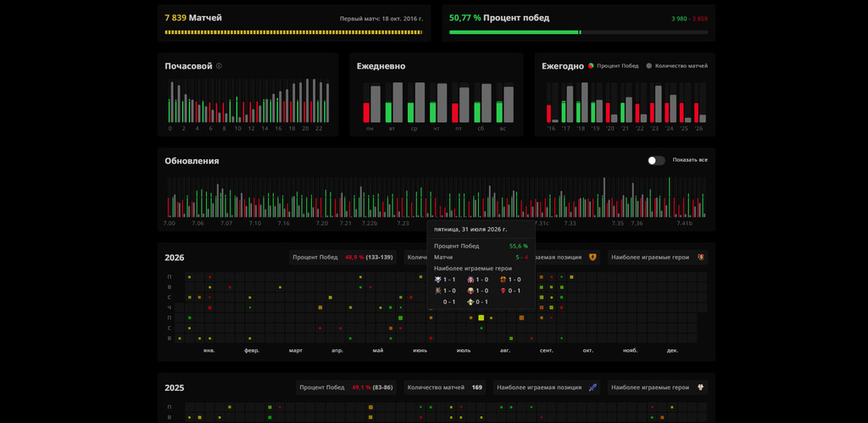
Task: Select the вс bars in Ежедневно chart
Action: tap(505, 103)
